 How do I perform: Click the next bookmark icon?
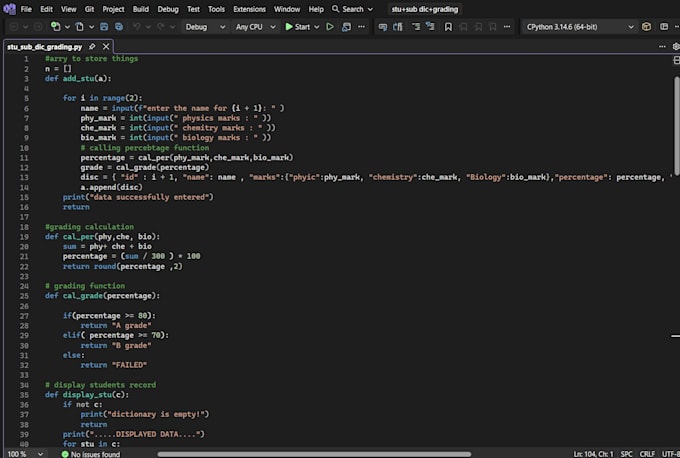[478, 27]
